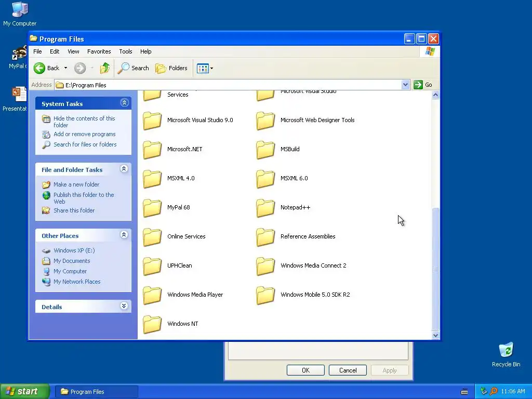This screenshot has width=532, height=399.
Task: Open the Back history dropdown arrow
Action: (66, 68)
